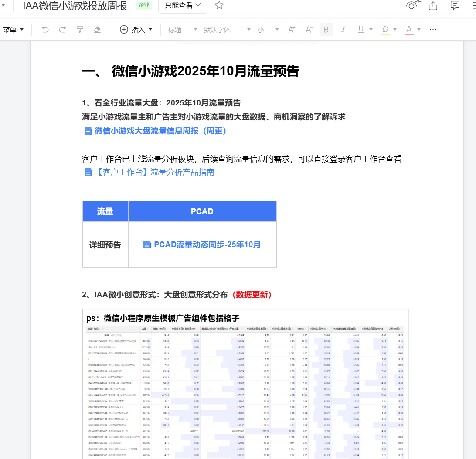476x459 pixels.
Task: Click the redo arrow icon
Action: pos(62,30)
